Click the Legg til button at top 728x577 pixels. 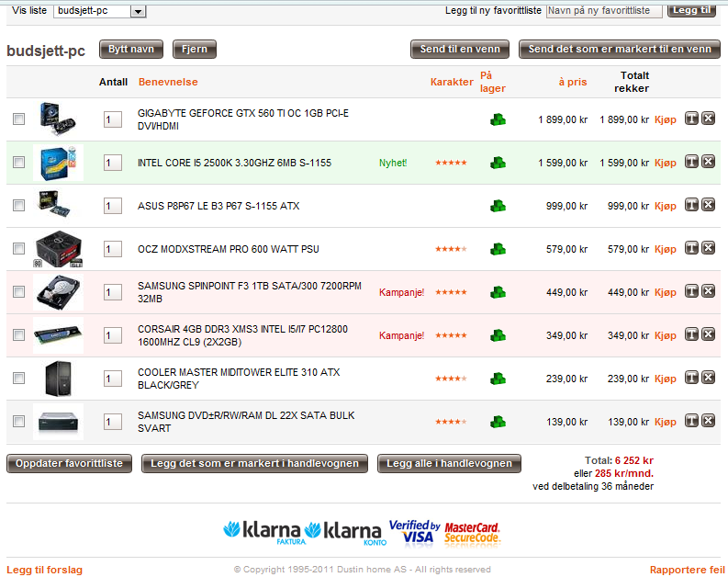691,10
